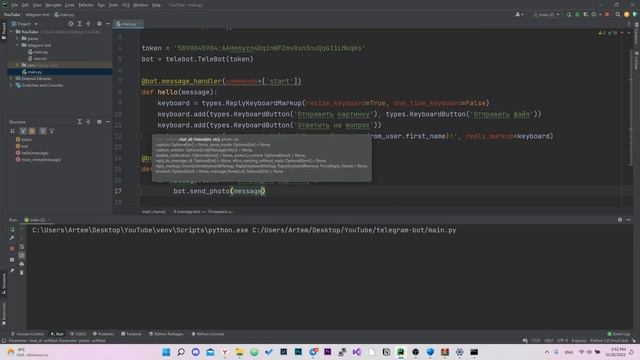Click Select Opened File target icon

tap(71, 24)
